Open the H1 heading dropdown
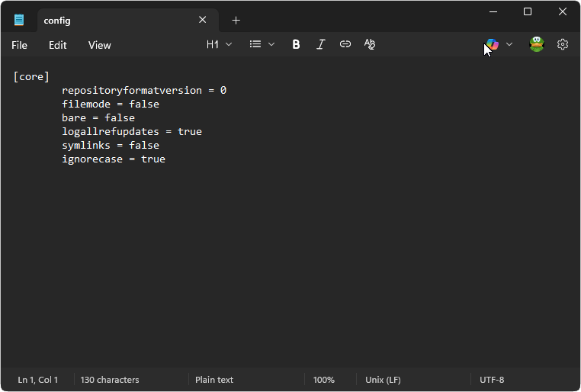Screen dimensions: 581x392 click(x=220, y=44)
